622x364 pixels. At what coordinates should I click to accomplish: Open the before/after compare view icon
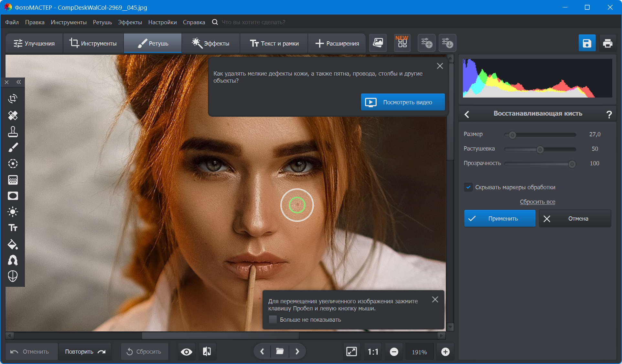(207, 351)
